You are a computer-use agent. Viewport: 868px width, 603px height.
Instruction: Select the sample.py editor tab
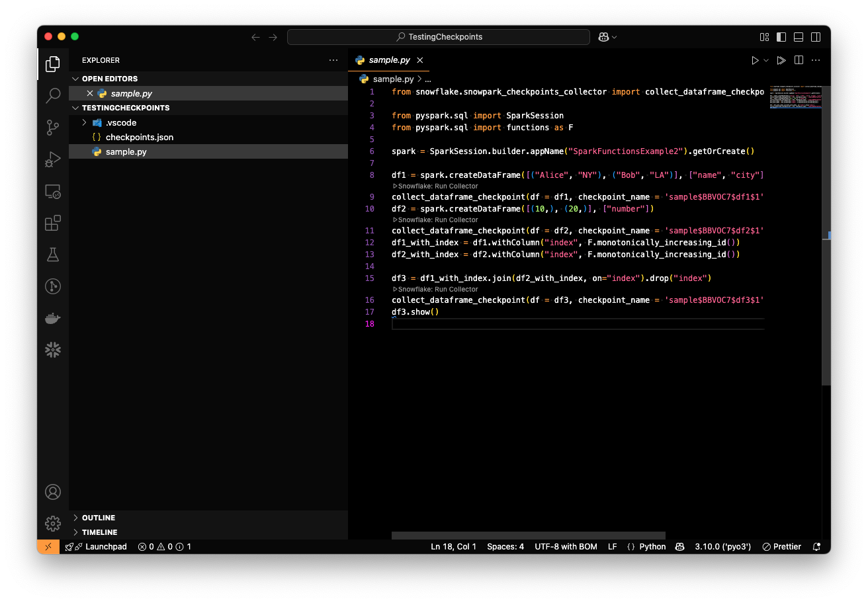[388, 60]
